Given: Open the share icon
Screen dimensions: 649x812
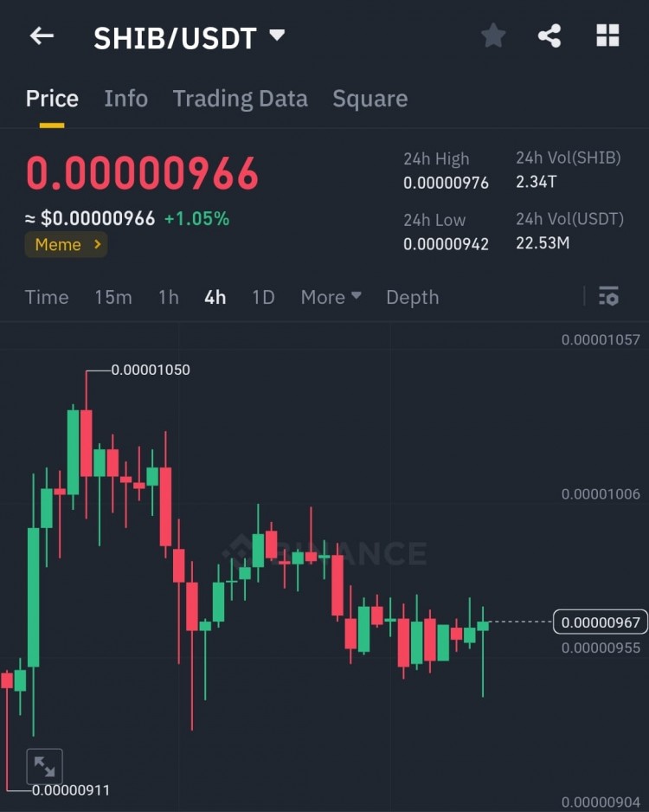Looking at the screenshot, I should pos(549,36).
